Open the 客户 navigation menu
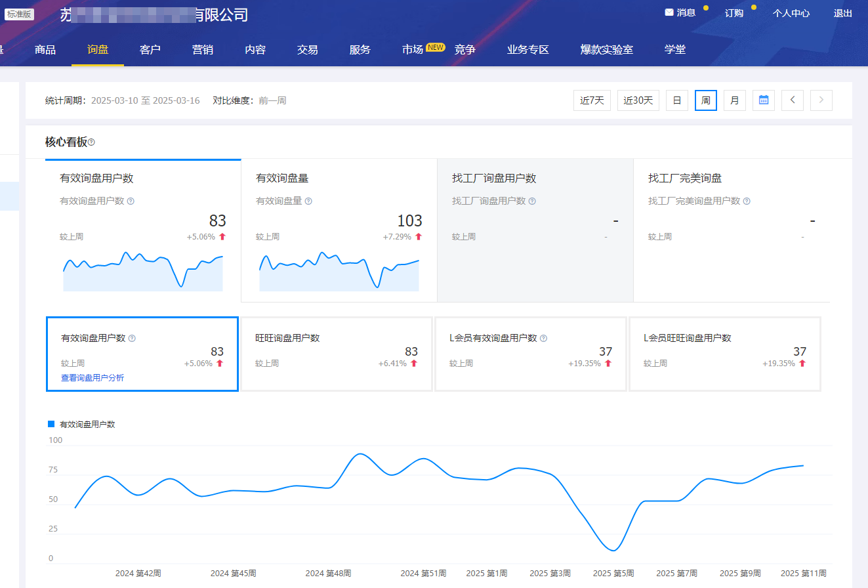 click(x=150, y=49)
